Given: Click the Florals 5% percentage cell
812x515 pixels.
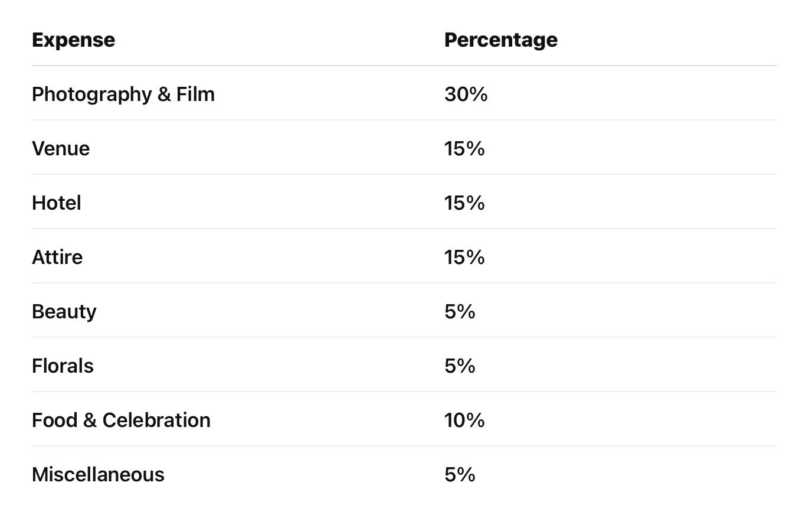Looking at the screenshot, I should coord(460,366).
